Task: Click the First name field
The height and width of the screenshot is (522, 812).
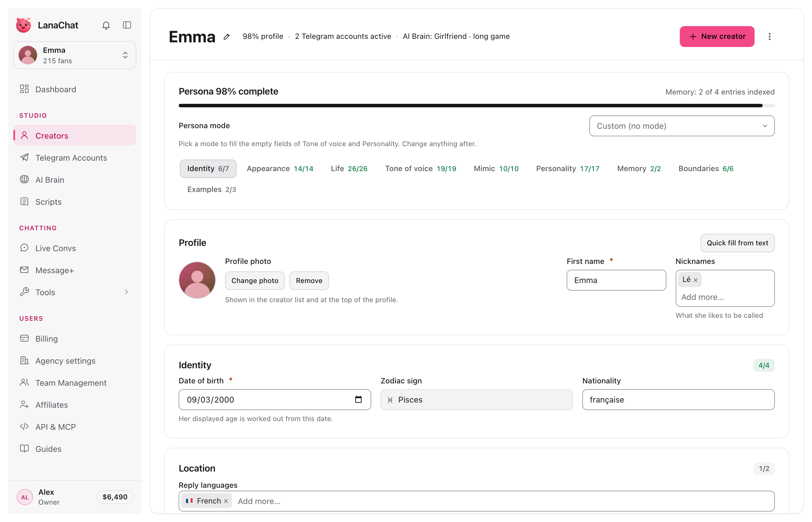Action: (x=616, y=280)
